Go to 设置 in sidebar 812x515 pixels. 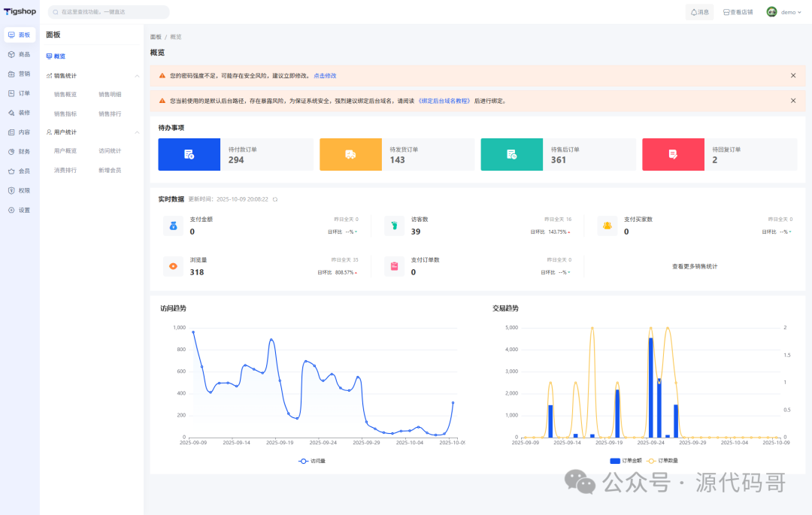pyautogui.click(x=20, y=211)
